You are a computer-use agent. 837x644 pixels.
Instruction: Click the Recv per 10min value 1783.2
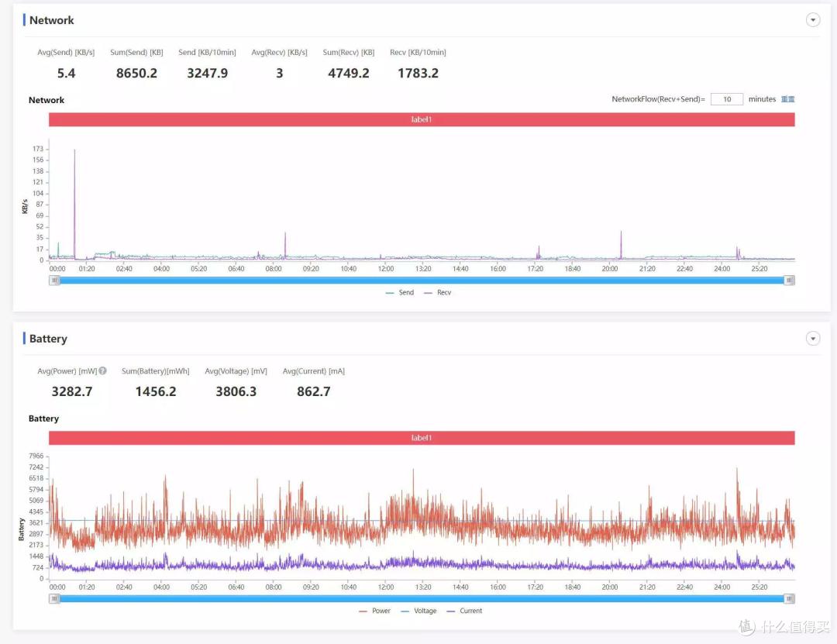click(418, 73)
